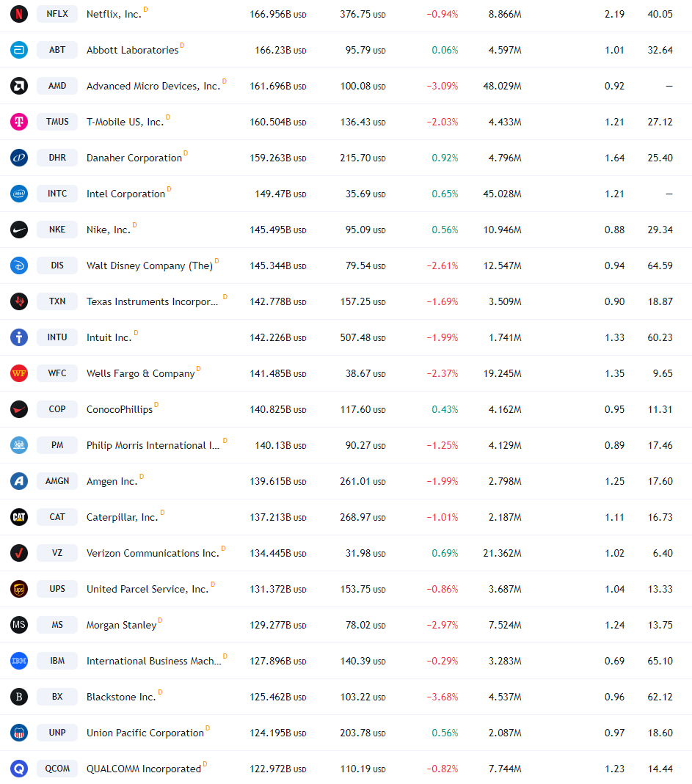Open the International Business Mach... link

[153, 661]
